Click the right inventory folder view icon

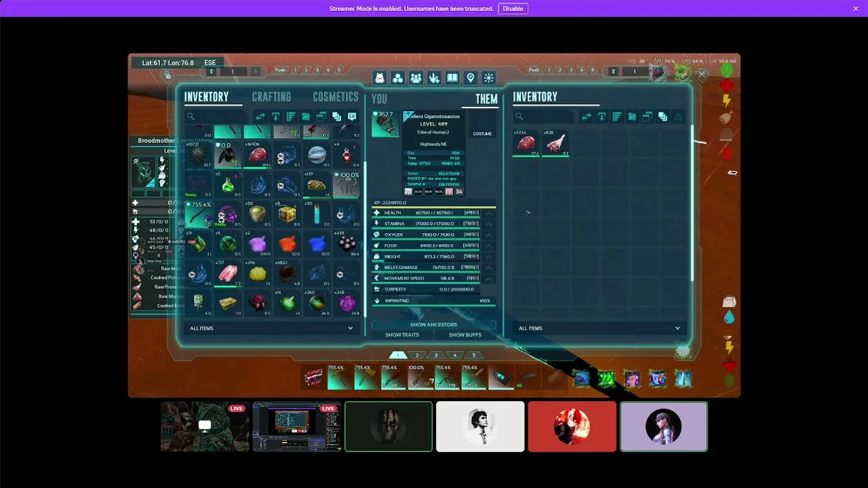coord(632,117)
